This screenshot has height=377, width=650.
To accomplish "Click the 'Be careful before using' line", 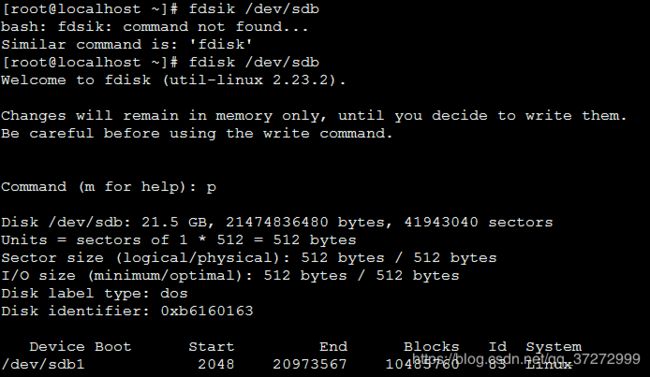I will [196, 134].
